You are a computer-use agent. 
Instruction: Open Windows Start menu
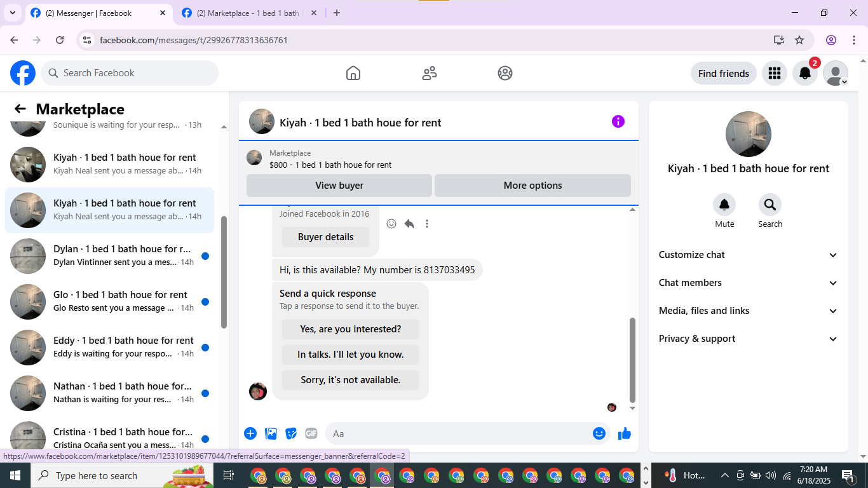pyautogui.click(x=15, y=475)
